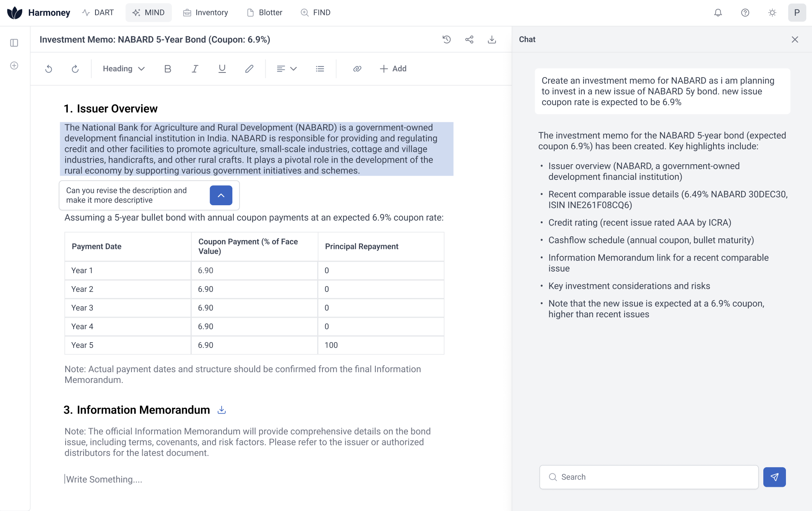Click the Year 2 coupon value 6.90
Viewport: 812px width, 511px height.
pyautogui.click(x=205, y=289)
